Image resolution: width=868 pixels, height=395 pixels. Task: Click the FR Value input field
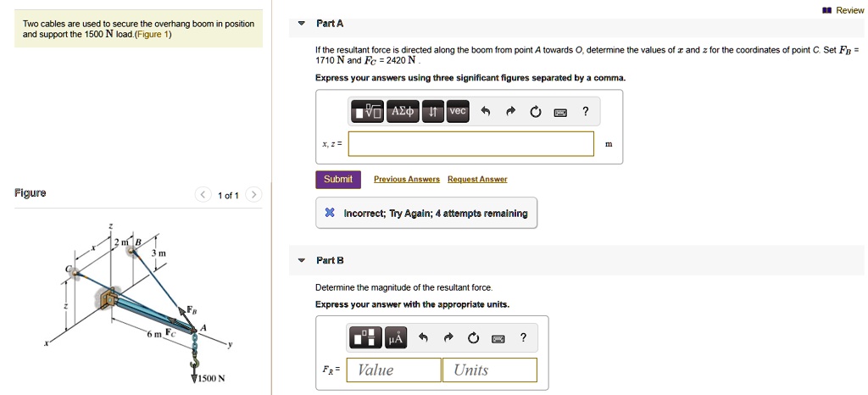pyautogui.click(x=393, y=370)
